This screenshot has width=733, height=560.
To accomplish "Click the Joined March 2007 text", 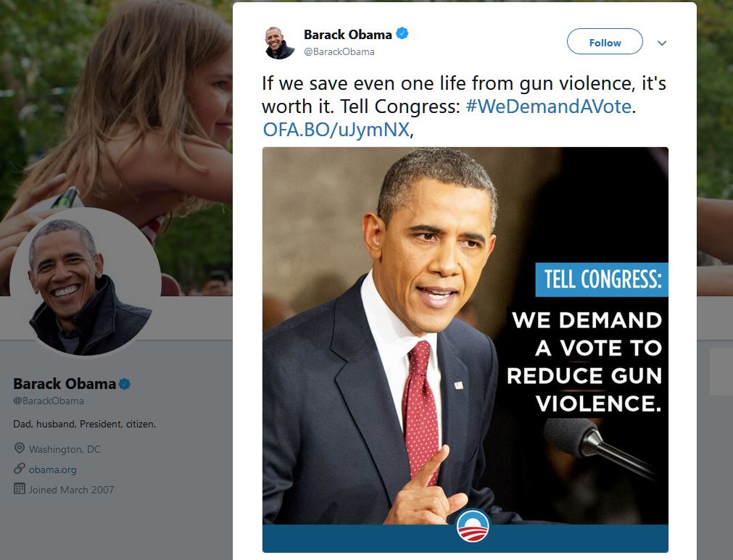I will click(71, 490).
